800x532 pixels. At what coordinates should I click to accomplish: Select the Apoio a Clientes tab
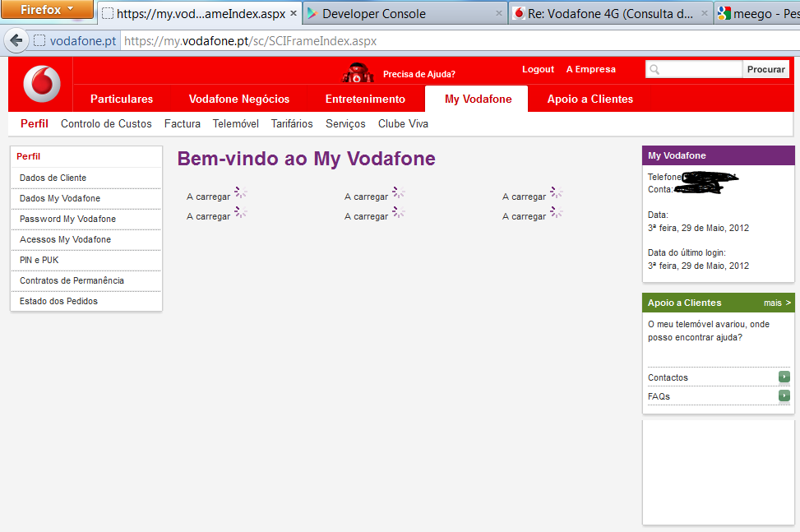[x=590, y=99]
